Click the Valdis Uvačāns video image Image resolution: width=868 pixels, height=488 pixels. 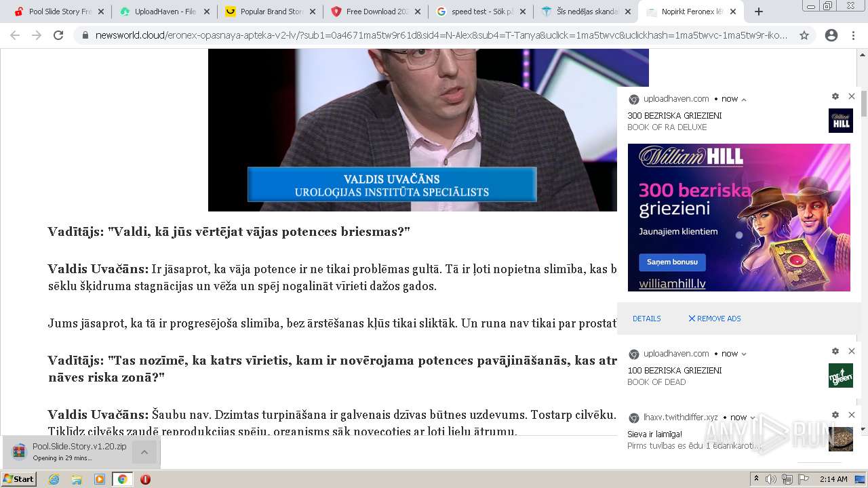pyautogui.click(x=429, y=130)
